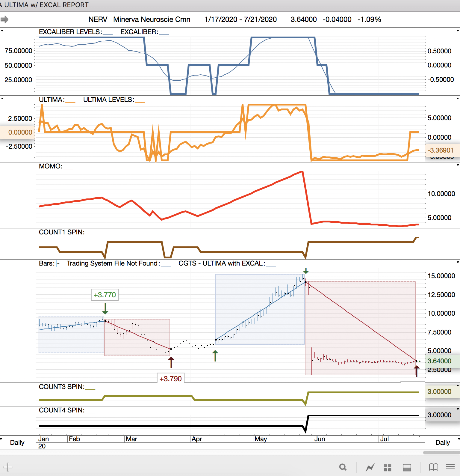Click the magnifying glass search icon
The height and width of the screenshot is (476, 460).
(x=343, y=467)
